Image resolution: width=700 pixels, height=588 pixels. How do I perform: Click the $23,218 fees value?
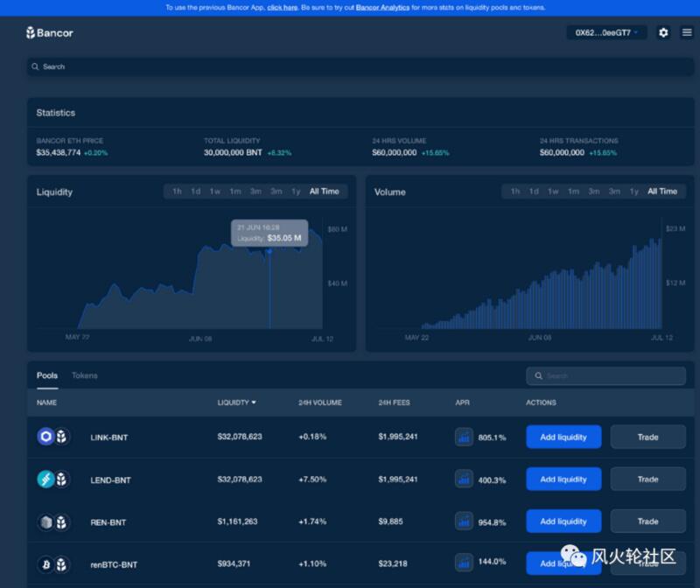[x=392, y=563]
